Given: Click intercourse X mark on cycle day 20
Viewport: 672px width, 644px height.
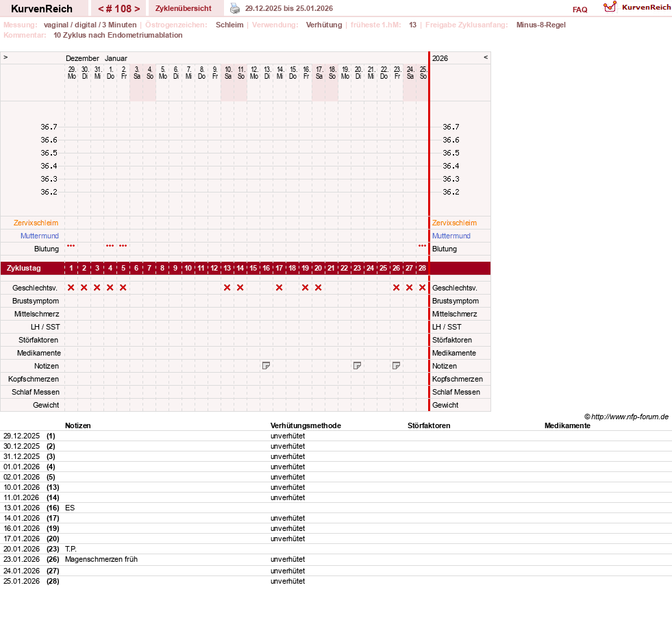Looking at the screenshot, I should 318,287.
